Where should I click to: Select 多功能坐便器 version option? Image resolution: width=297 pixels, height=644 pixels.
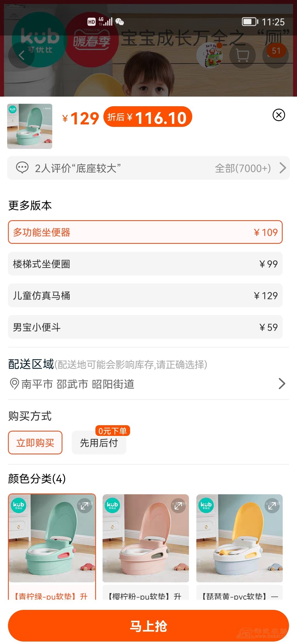coord(145,232)
